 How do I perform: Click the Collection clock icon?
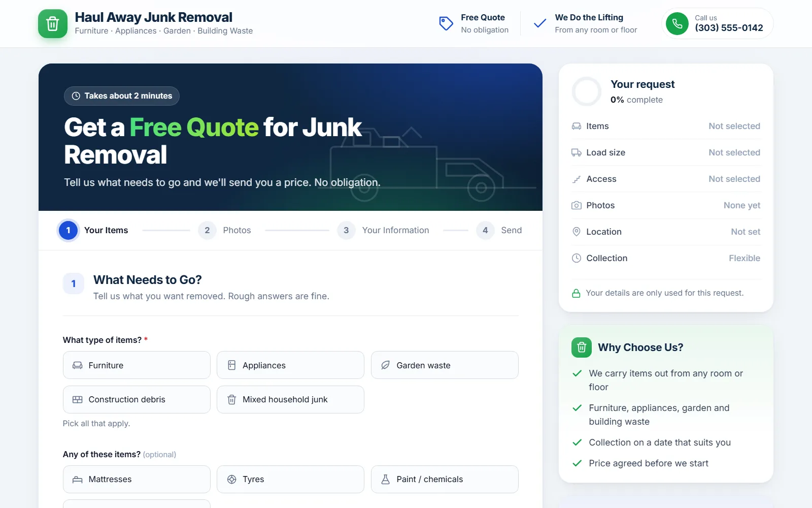[577, 258]
